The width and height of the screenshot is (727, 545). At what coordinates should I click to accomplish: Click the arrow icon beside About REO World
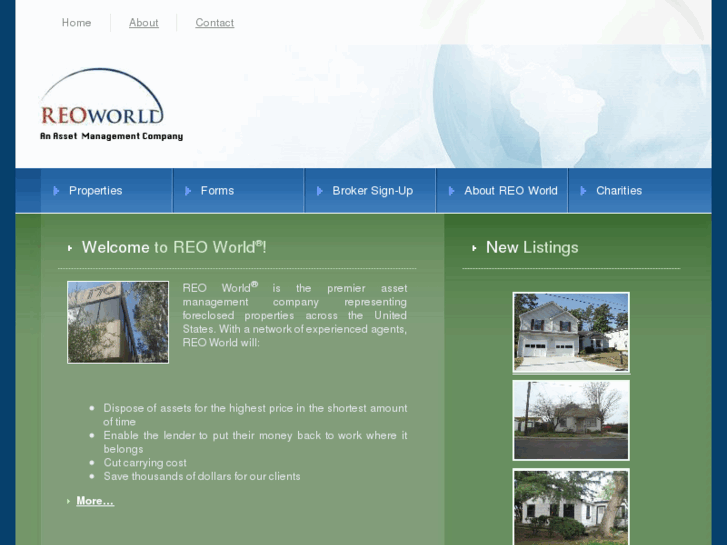coord(451,191)
